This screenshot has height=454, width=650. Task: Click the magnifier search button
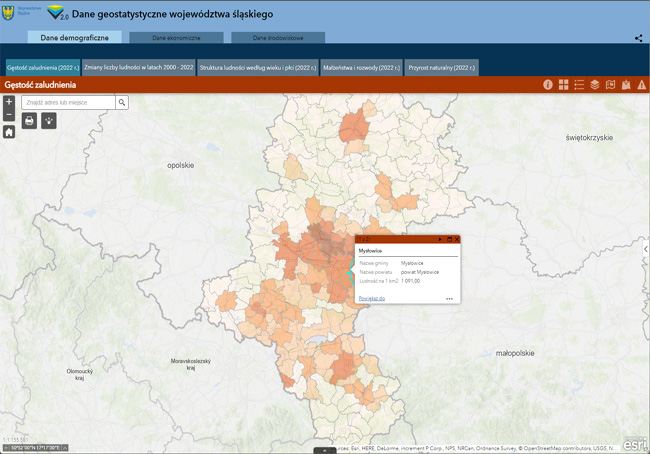tap(122, 102)
